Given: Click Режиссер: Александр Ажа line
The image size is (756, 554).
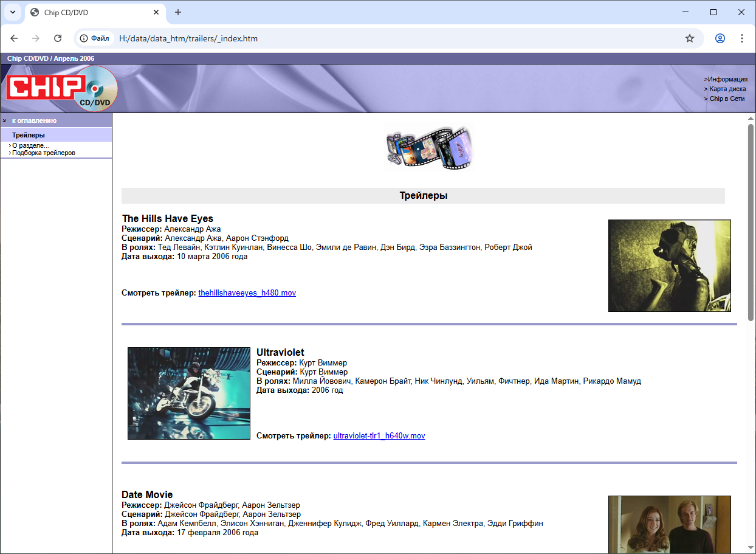Looking at the screenshot, I should tap(171, 229).
